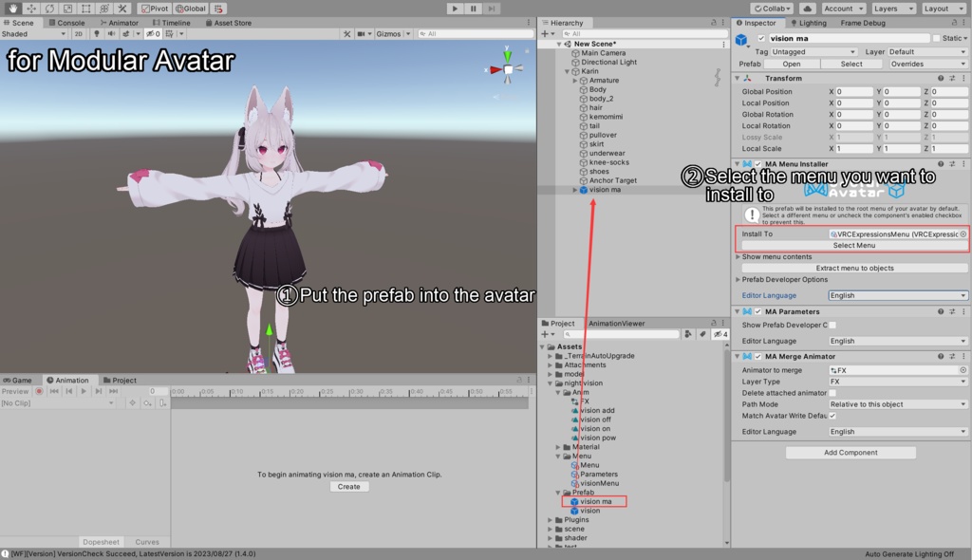
Task: Switch to Lighting tab
Action: point(809,23)
